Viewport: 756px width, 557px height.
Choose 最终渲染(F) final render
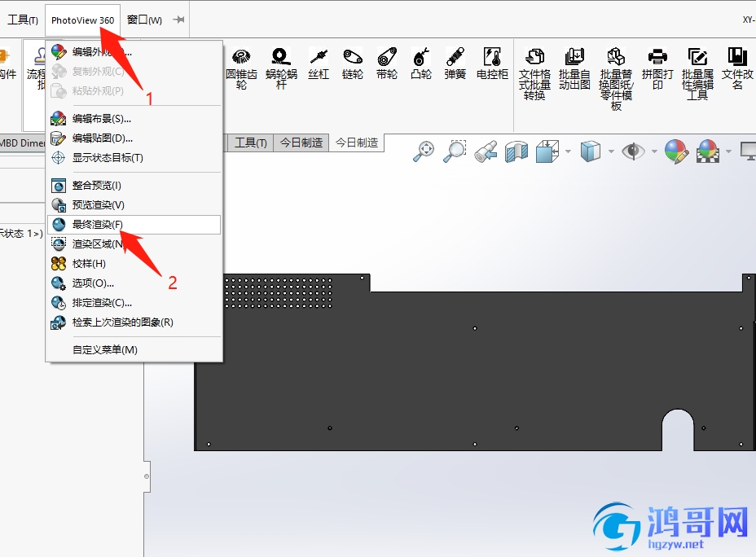coord(134,225)
